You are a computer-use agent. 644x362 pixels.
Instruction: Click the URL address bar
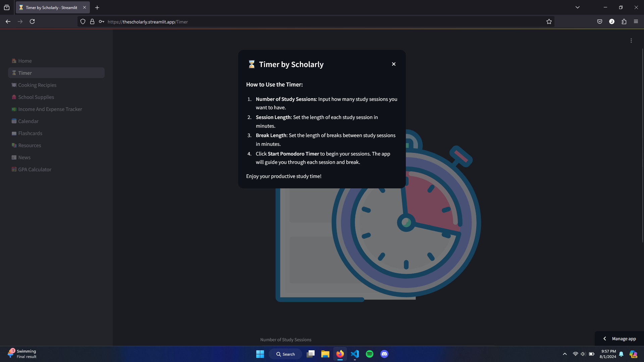point(302,22)
